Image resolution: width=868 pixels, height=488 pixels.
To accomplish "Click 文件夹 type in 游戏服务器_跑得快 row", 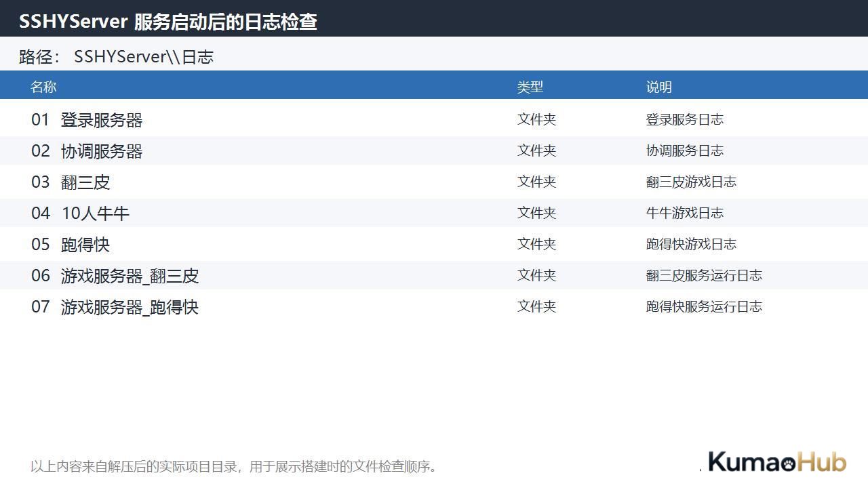I will click(x=536, y=306).
